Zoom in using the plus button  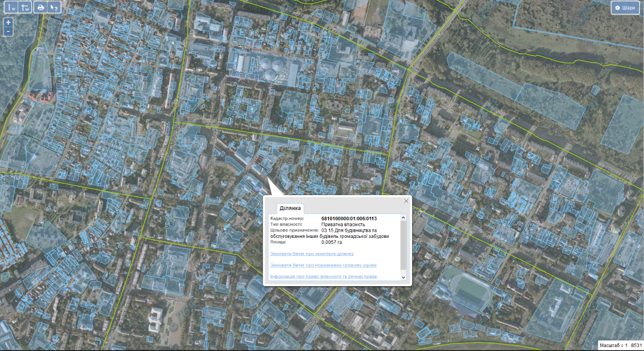[8, 23]
